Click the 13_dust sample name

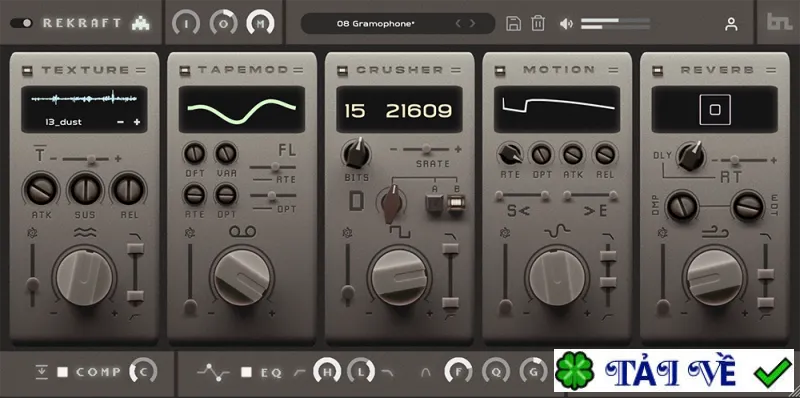coord(63,122)
